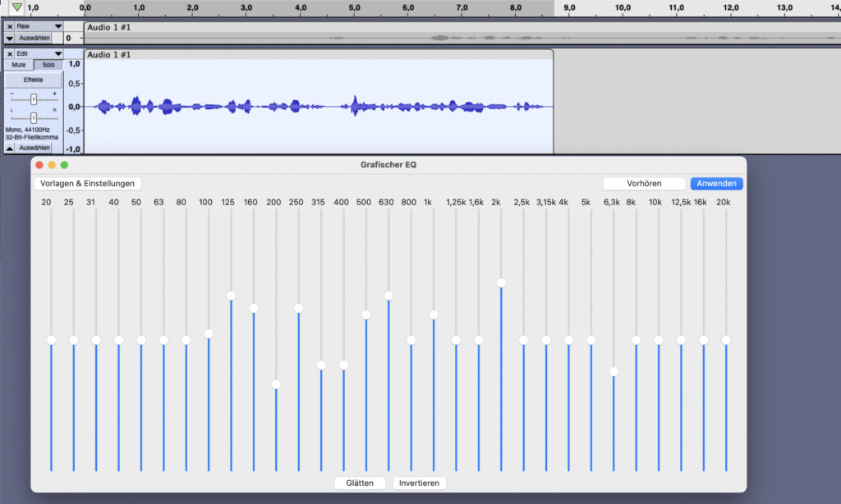Click the 25 Hz band slider knob

(74, 340)
